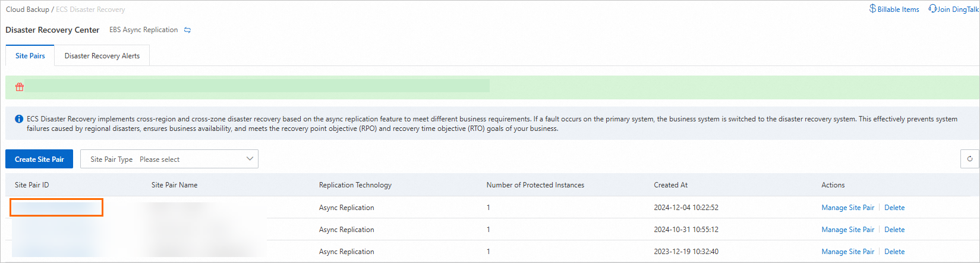
Task: Click the Site Pair ID column header
Action: pyautogui.click(x=32, y=185)
